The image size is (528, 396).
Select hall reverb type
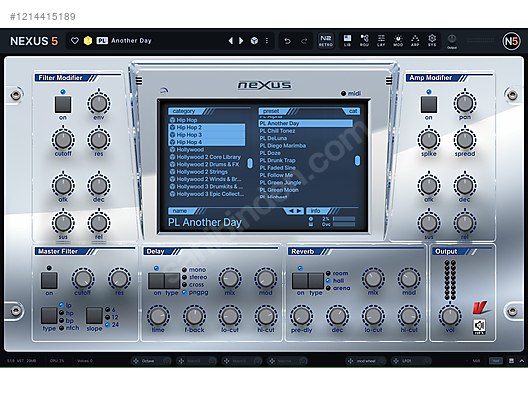(x=335, y=280)
